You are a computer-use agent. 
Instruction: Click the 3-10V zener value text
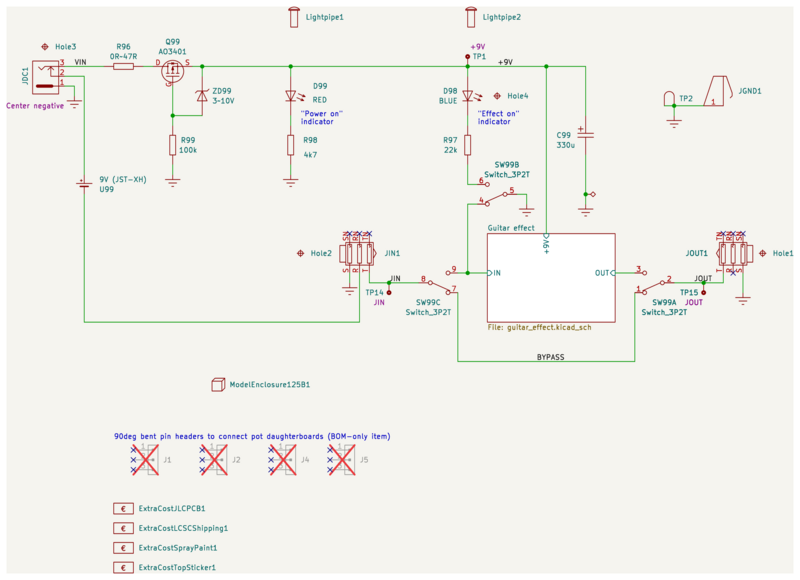tap(223, 101)
